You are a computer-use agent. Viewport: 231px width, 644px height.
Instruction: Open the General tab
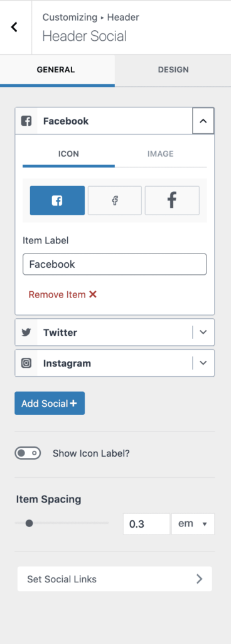coord(56,70)
